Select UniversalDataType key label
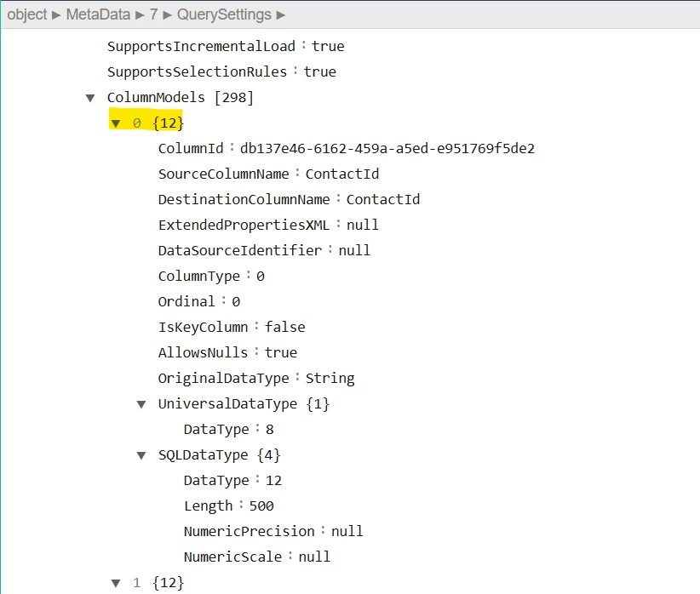This screenshot has height=594, width=700. (227, 404)
